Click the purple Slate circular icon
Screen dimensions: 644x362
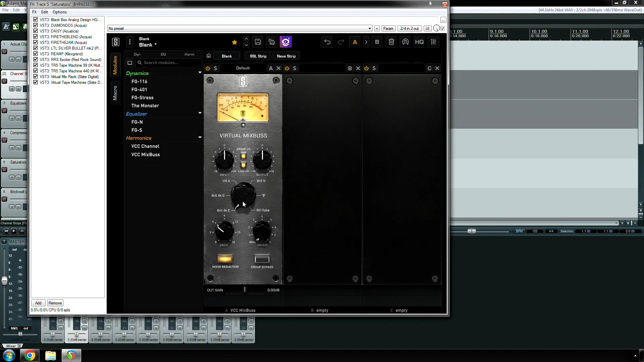(x=286, y=42)
